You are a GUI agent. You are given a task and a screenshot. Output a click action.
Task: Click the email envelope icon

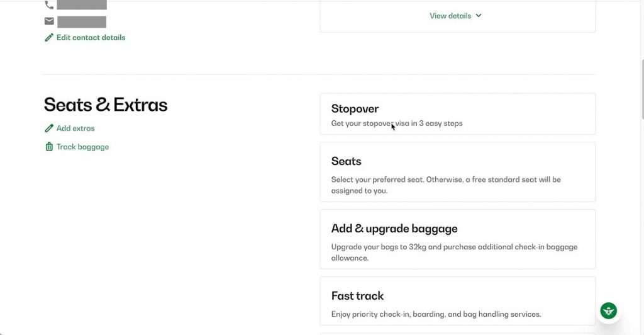pos(49,21)
